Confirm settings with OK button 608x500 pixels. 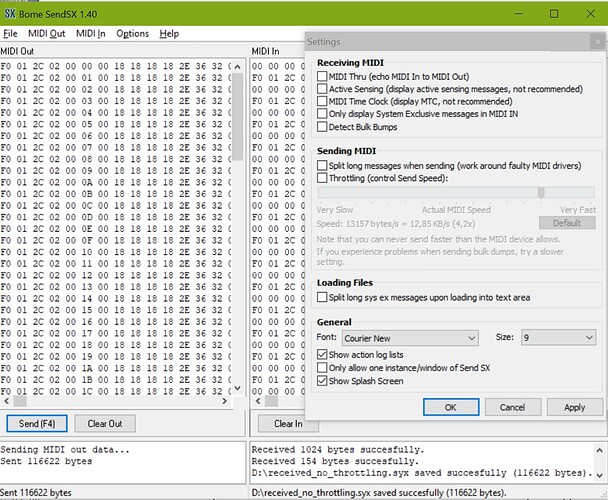tap(451, 407)
